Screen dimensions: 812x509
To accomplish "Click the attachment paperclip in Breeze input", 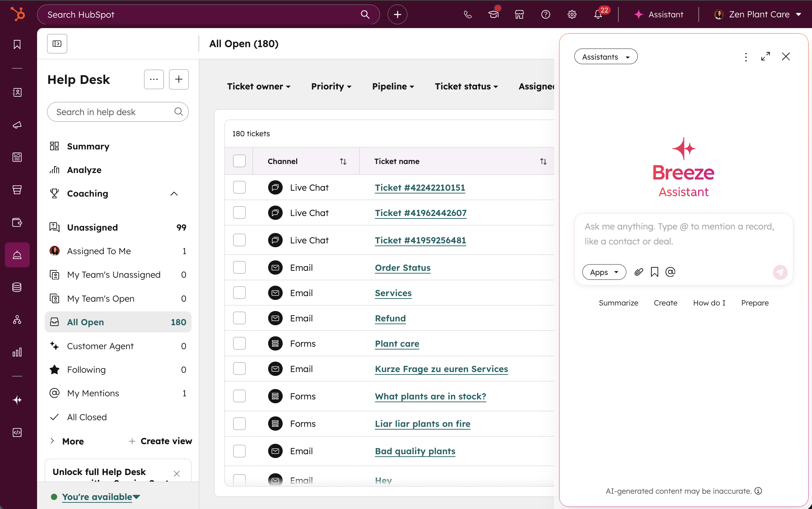I will 639,272.
